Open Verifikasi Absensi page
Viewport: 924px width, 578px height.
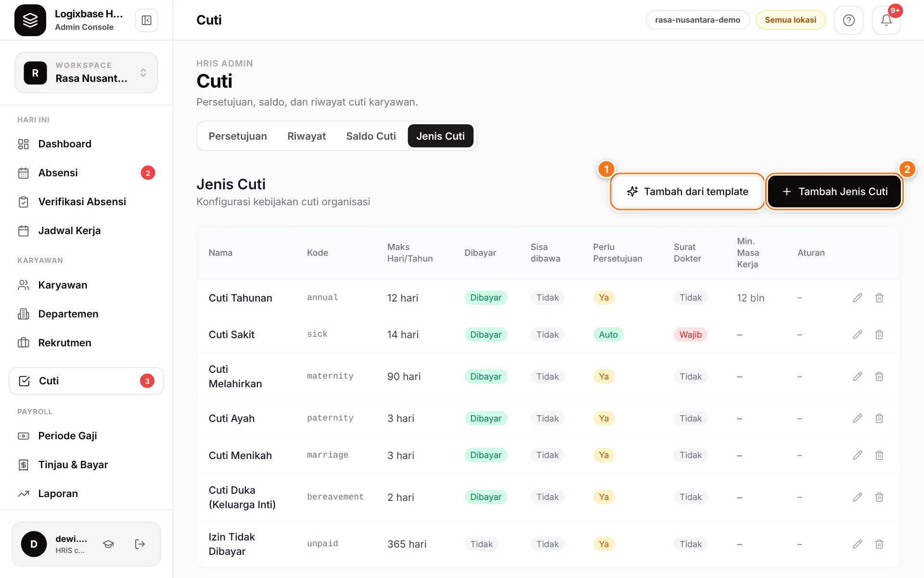(86, 202)
